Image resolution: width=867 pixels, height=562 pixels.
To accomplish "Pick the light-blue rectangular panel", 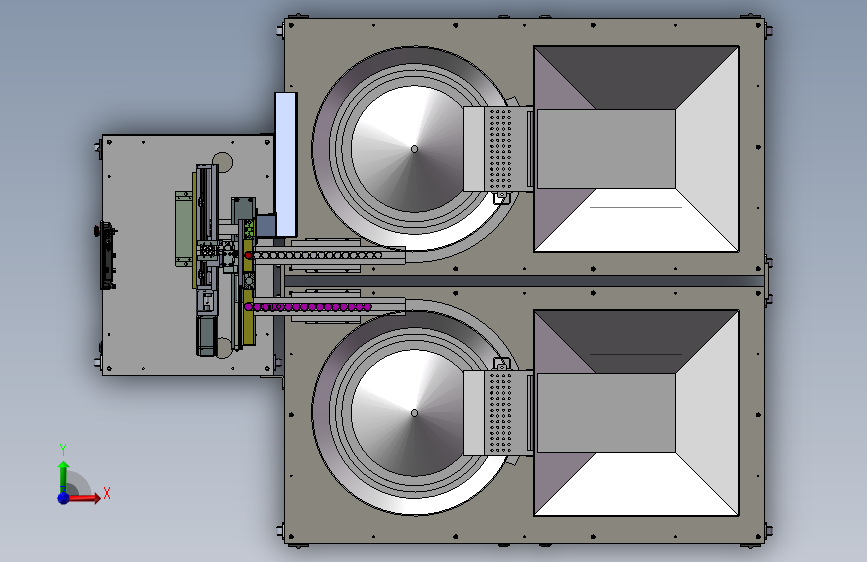I will (x=286, y=164).
